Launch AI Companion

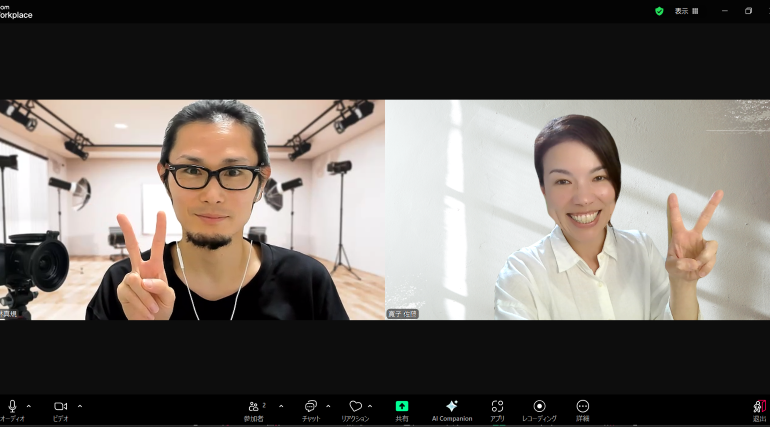coord(451,407)
